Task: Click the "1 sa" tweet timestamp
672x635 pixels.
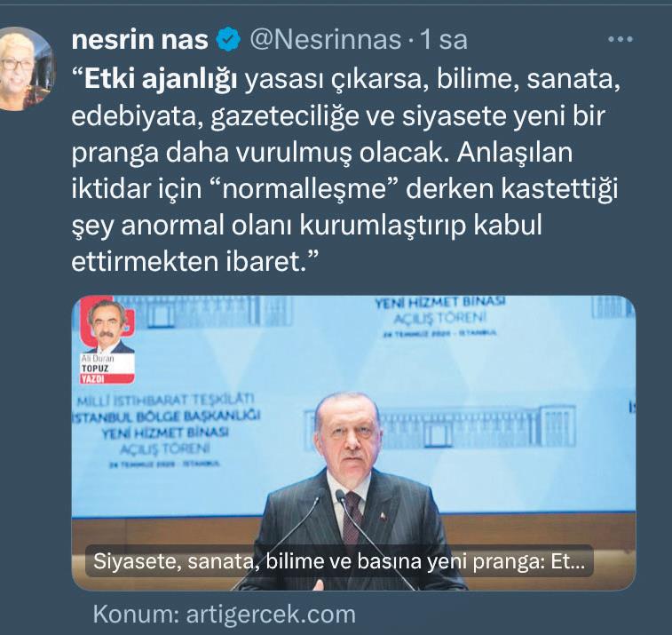Action: tap(444, 39)
